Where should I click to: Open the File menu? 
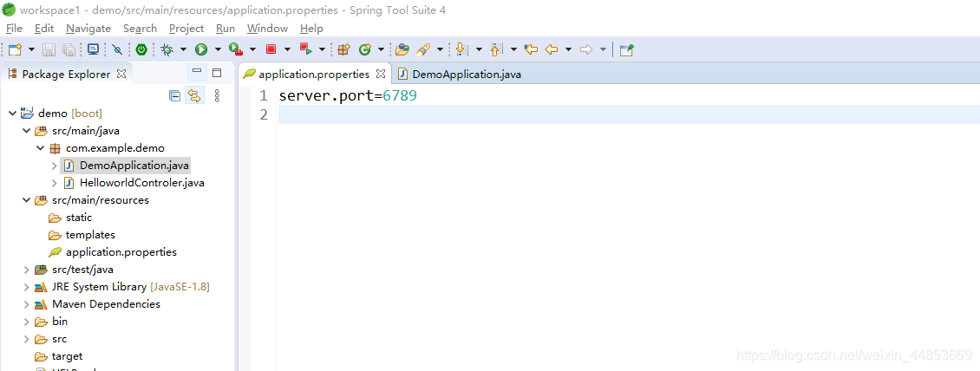coord(14,28)
